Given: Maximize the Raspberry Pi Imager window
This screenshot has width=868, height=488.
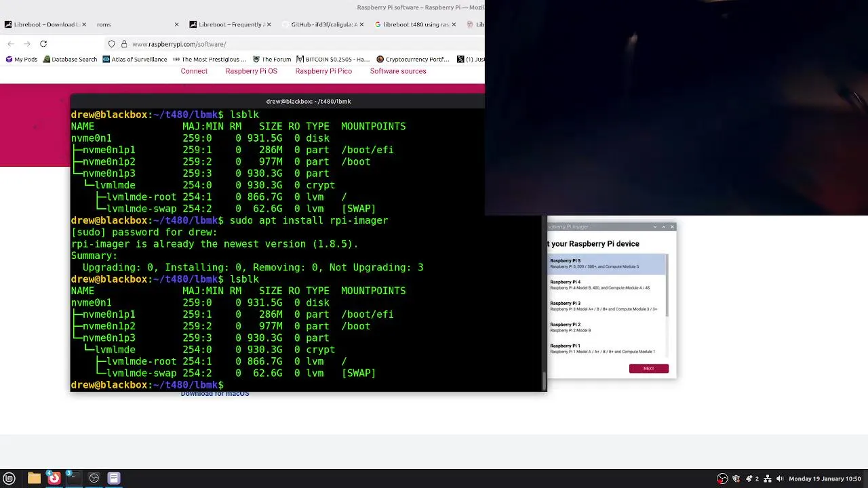Looking at the screenshot, I should pos(664,227).
